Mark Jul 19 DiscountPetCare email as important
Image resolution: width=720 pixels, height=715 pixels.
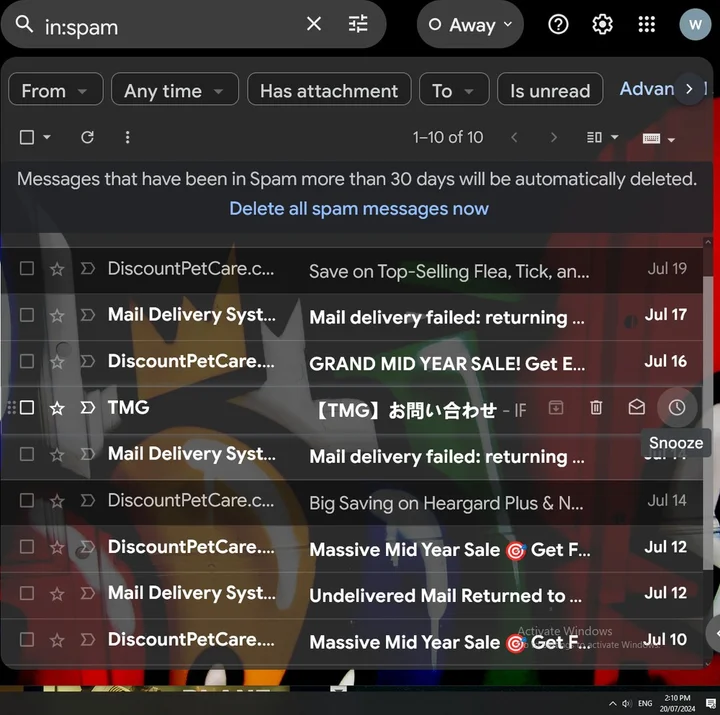point(87,268)
